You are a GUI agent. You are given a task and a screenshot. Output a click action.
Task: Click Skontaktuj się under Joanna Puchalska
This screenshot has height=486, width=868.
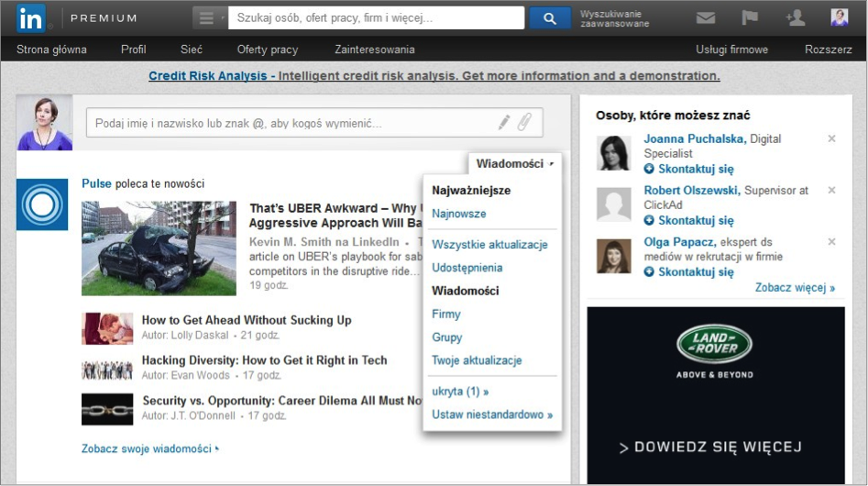click(x=696, y=169)
